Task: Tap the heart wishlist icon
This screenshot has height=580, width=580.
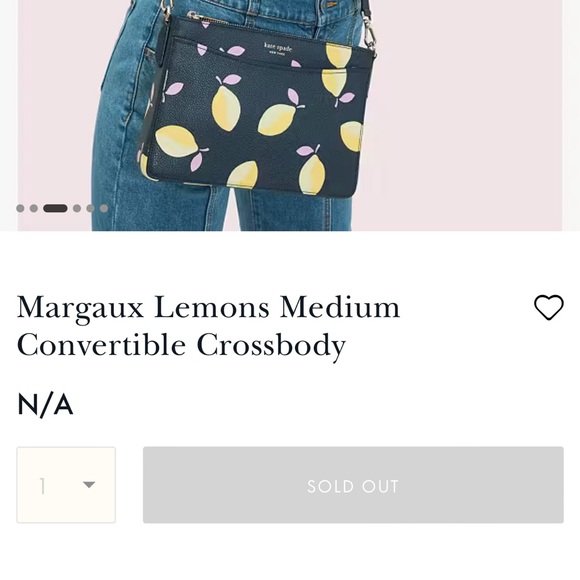Action: click(549, 307)
